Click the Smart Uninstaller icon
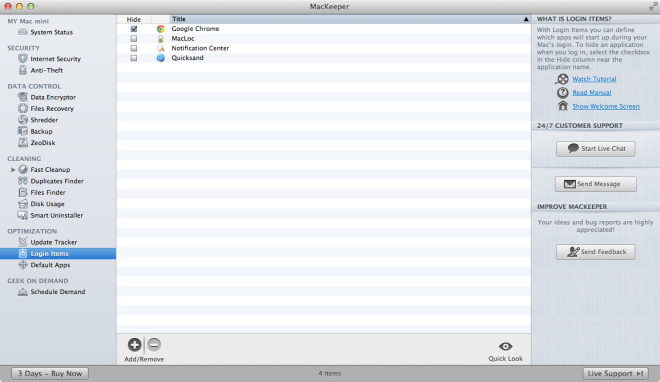Screen dimensions: 660x382 click(x=23, y=215)
